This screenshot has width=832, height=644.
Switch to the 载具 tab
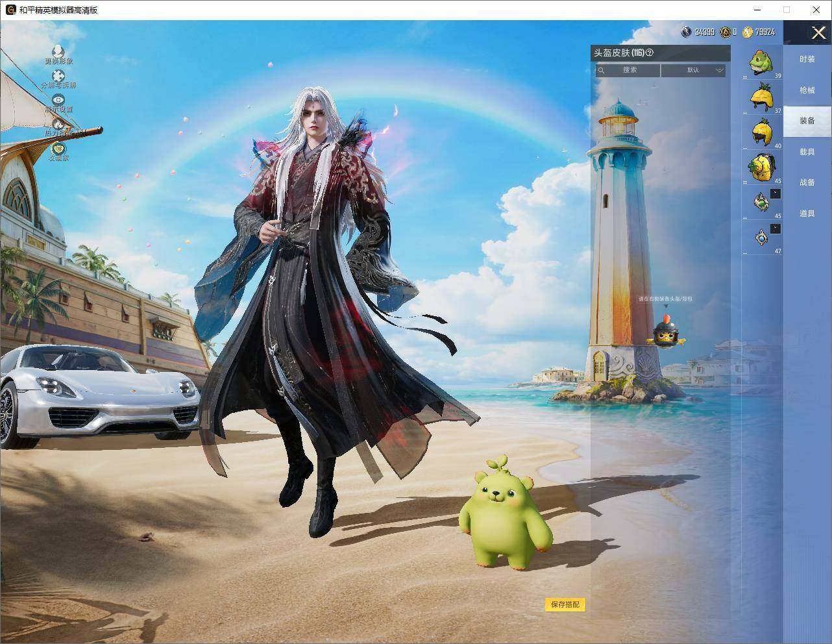[807, 152]
